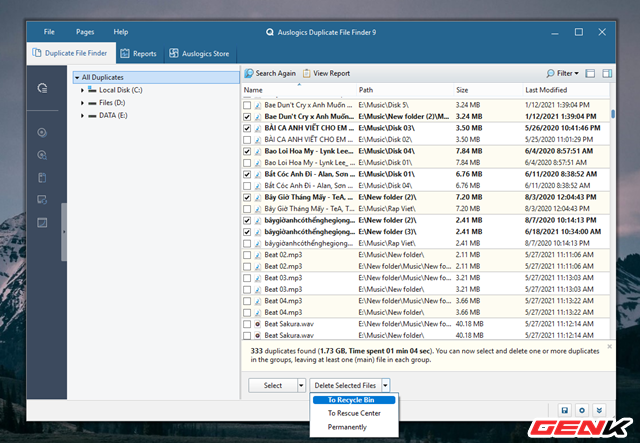
Task: Click Search Again button text
Action: [x=276, y=73]
